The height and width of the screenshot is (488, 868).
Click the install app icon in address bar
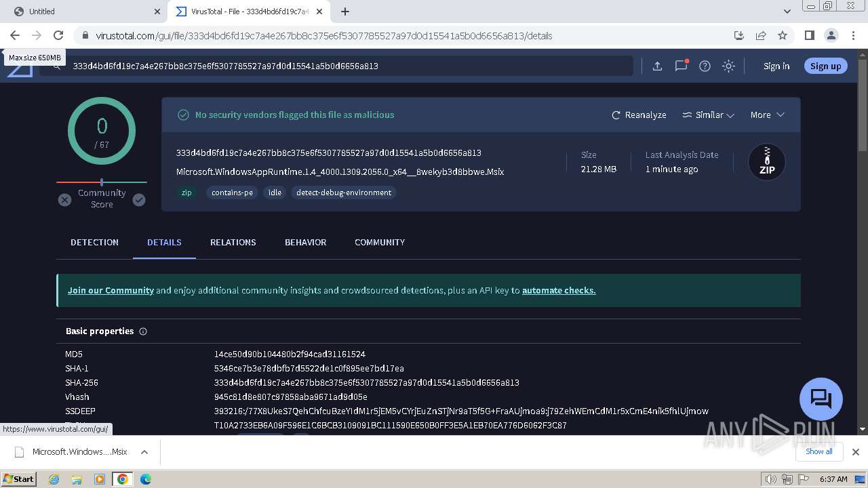[739, 35]
